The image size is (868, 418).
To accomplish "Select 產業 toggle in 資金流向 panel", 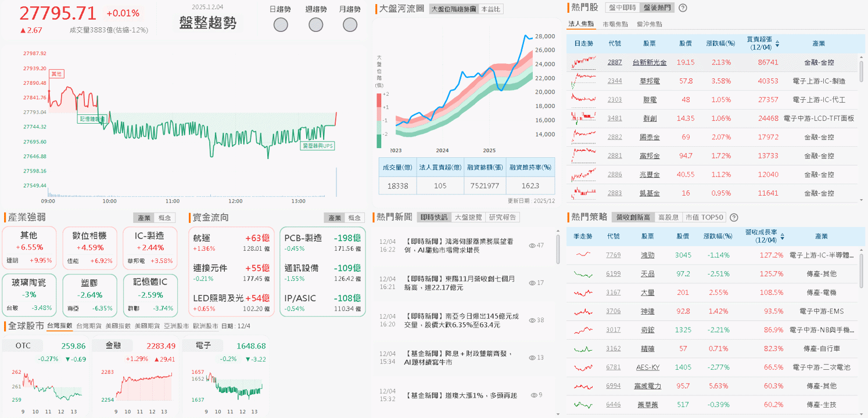I will (335, 218).
